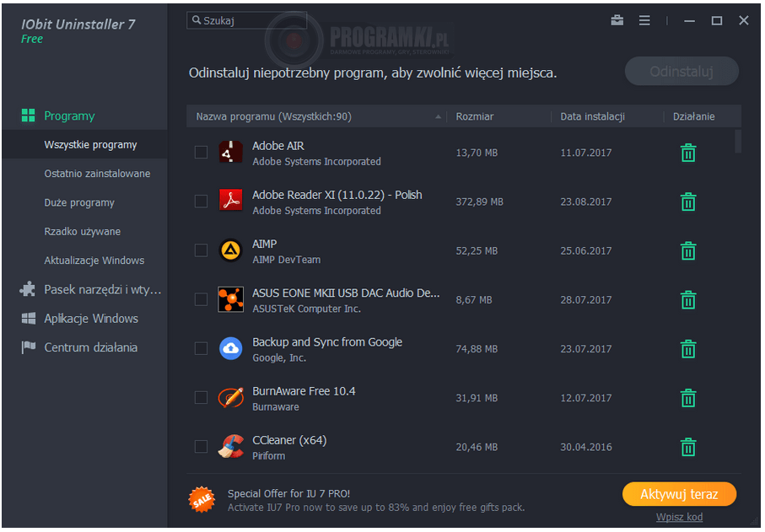Click the ASUS EONE program icon

point(231,299)
